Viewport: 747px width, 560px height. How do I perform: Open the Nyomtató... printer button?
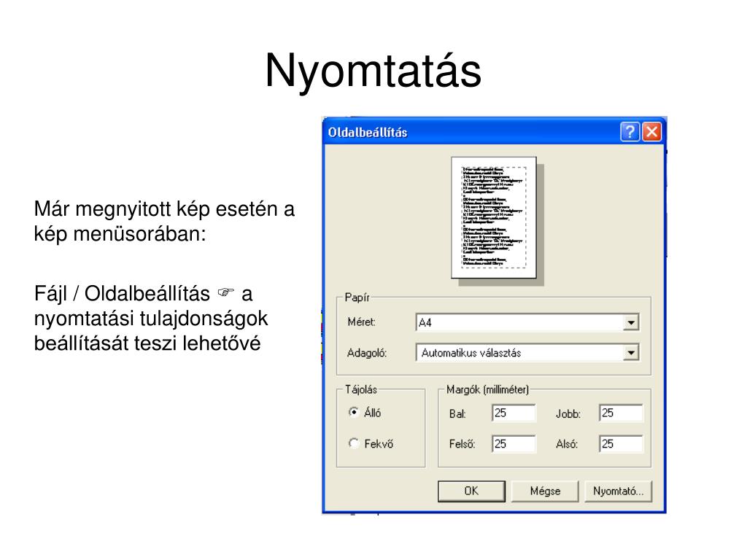coord(618,491)
